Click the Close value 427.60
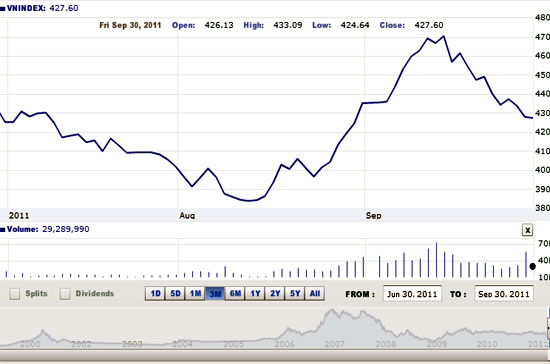Viewport: 550px width, 364px height. coord(429,25)
